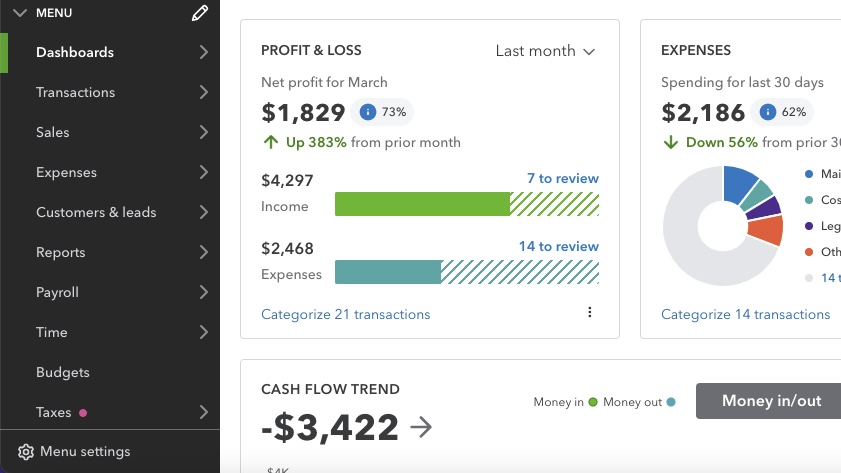Click the Money in/out button
This screenshot has height=473, width=841.
[771, 401]
